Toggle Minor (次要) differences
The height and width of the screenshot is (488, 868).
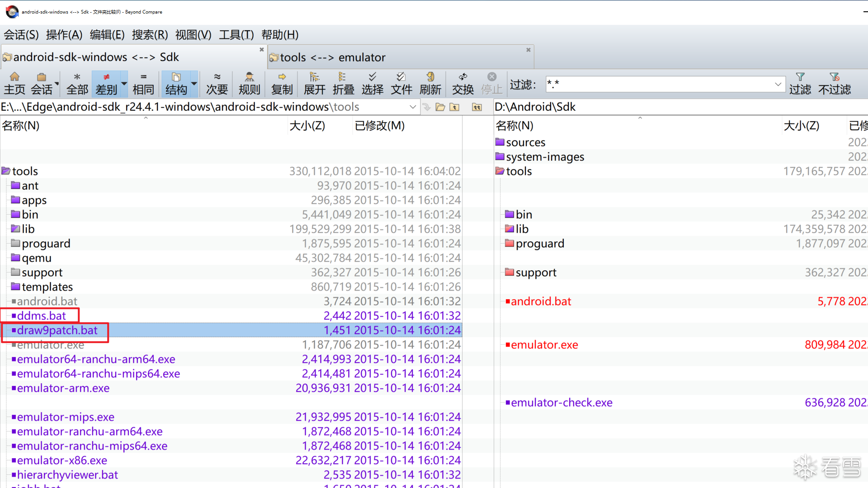[217, 84]
